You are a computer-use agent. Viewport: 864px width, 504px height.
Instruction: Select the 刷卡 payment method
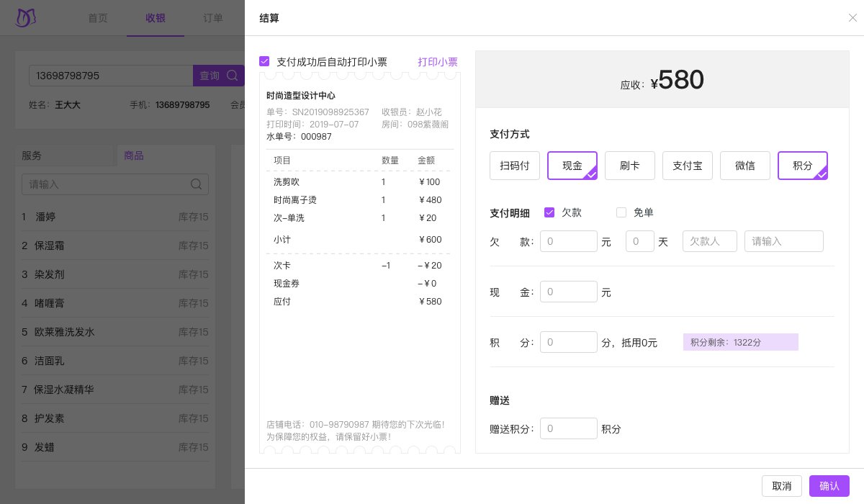click(630, 166)
